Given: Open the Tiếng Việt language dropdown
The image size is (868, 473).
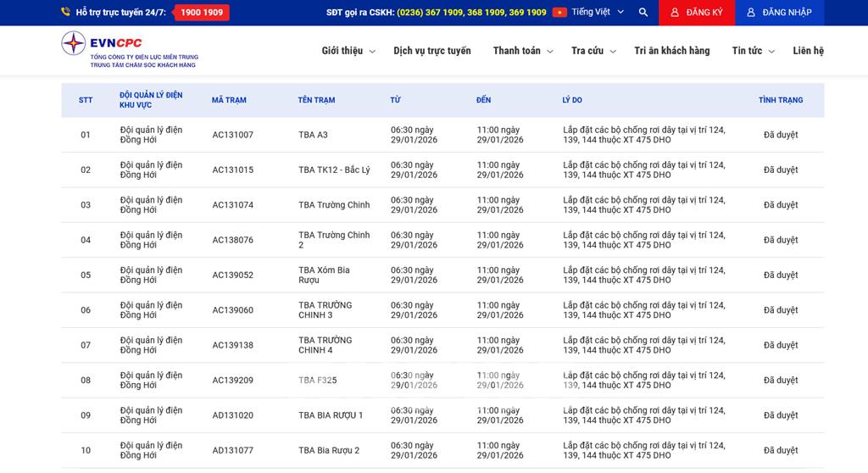Looking at the screenshot, I should (x=598, y=13).
